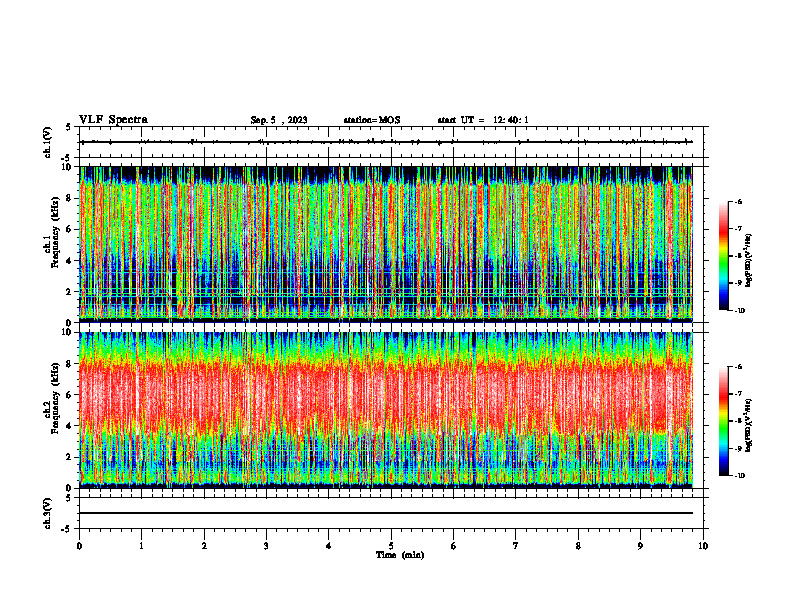Click the ch.1 voltage waveform trace
Image resolution: width=792 pixels, height=612 pixels.
[386, 142]
